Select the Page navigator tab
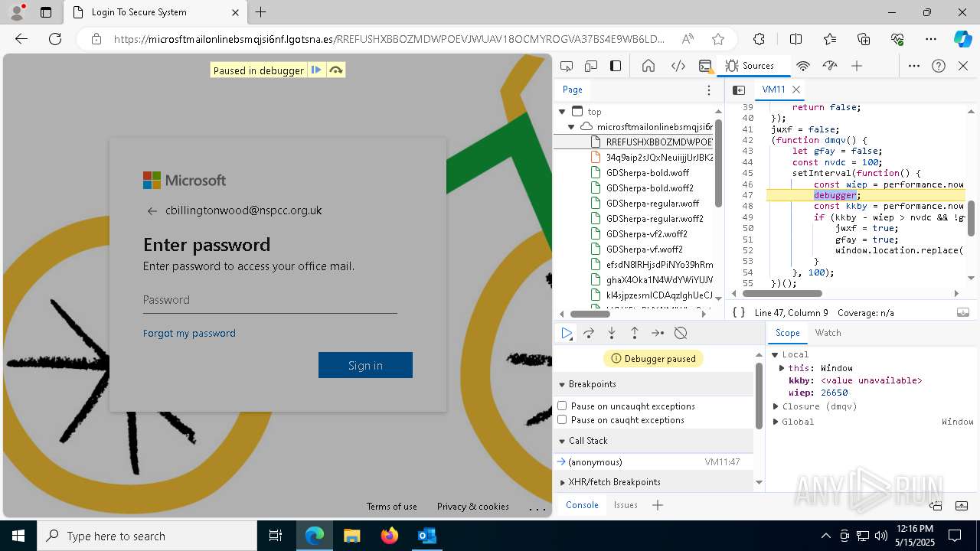The height and width of the screenshot is (551, 980). [x=573, y=90]
